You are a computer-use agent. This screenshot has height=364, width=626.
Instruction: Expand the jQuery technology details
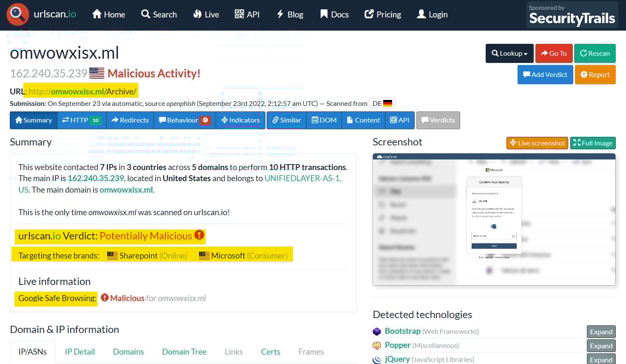[601, 359]
